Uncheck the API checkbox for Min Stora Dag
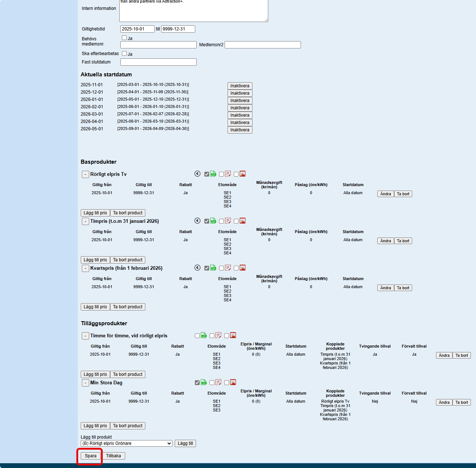Viewport: 476px width, 468px height. (x=197, y=382)
